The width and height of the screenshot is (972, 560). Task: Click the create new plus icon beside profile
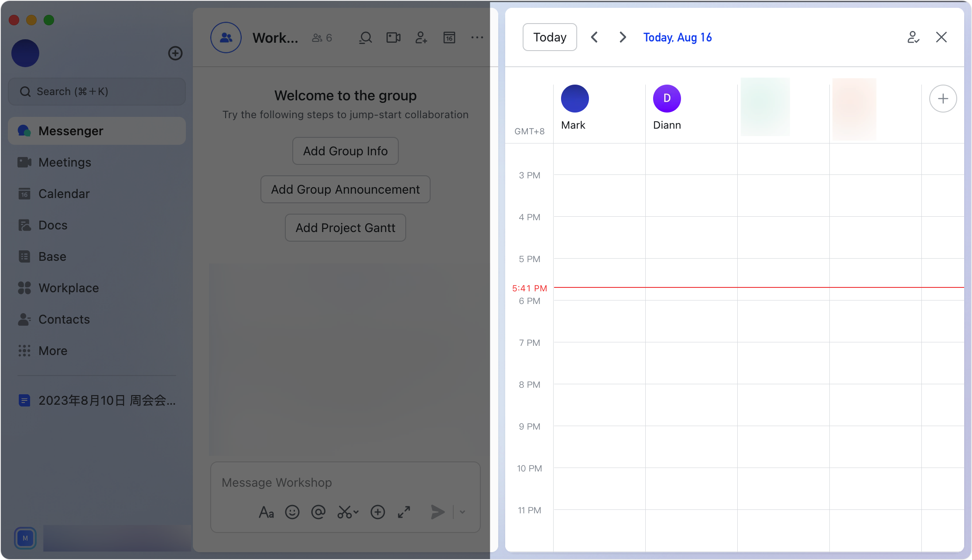click(x=175, y=53)
